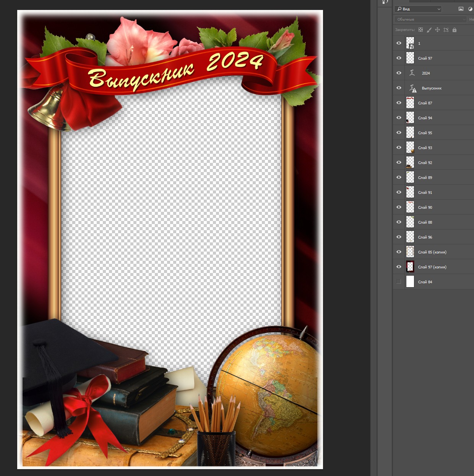Show the hidden Слой 84 layer
Screen dimensions: 474x476
(399, 282)
